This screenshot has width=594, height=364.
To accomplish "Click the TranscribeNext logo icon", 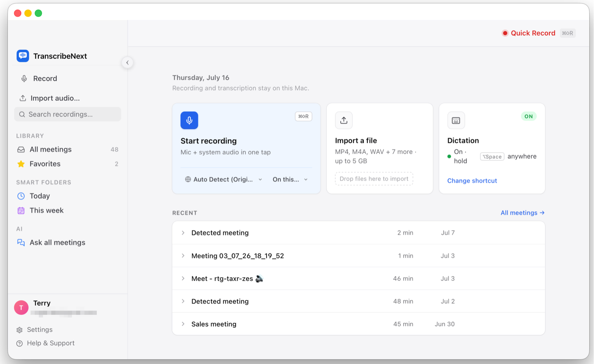I will pyautogui.click(x=23, y=56).
